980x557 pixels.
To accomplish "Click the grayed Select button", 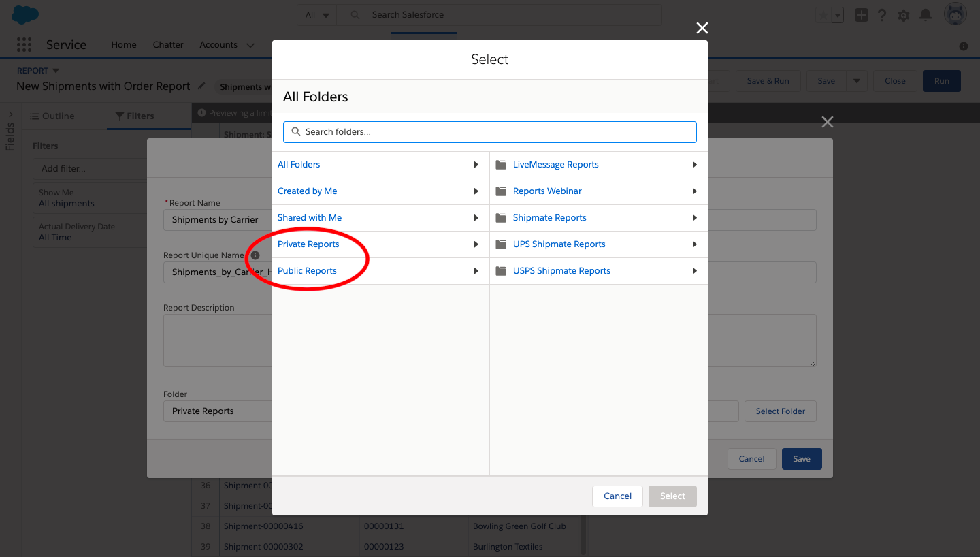I will tap(672, 496).
